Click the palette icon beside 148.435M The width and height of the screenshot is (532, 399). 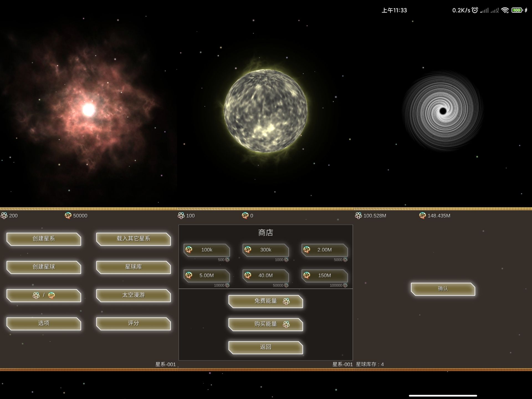click(x=422, y=216)
